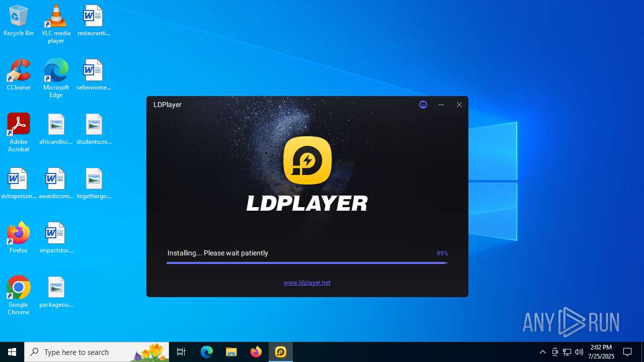Click the LDPlayer taskbar button
The height and width of the screenshot is (362, 644).
[281, 352]
